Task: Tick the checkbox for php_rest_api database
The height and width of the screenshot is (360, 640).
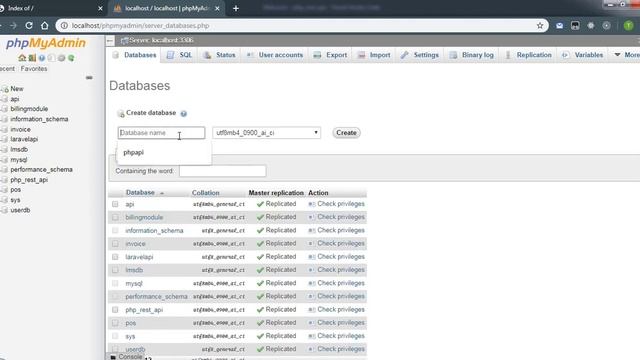Action: pyautogui.click(x=115, y=310)
